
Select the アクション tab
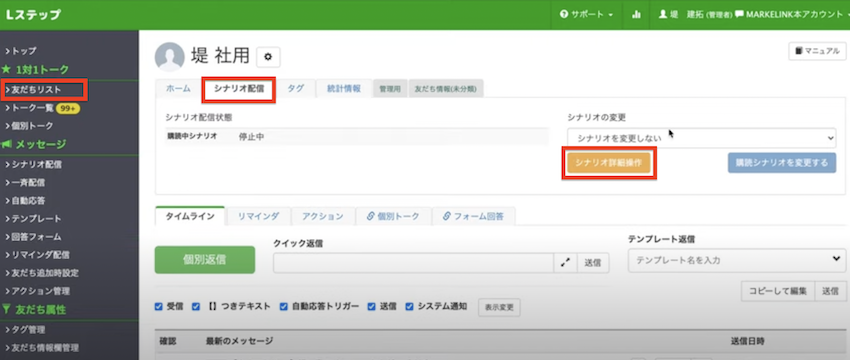pos(323,216)
